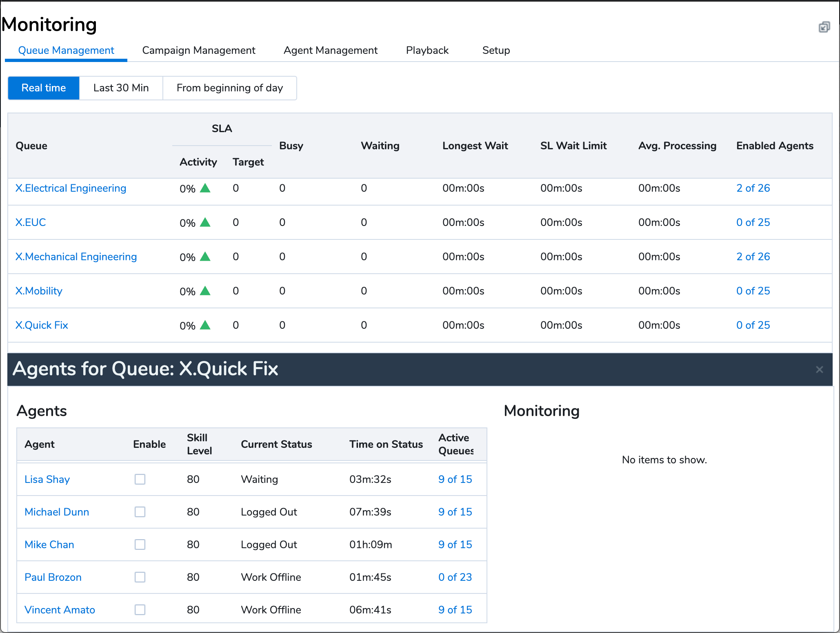Enable agent Mike Chan checkbox
This screenshot has width=840, height=633.
pos(140,544)
